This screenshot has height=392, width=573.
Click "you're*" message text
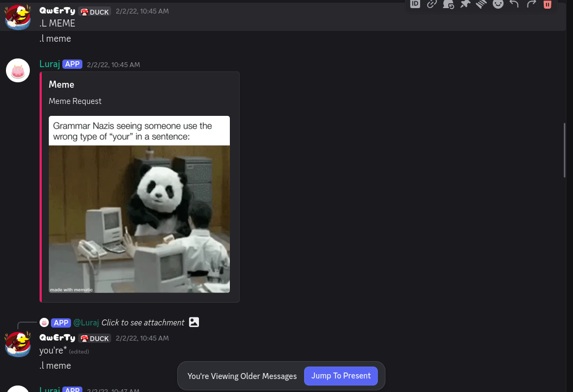pyautogui.click(x=53, y=350)
